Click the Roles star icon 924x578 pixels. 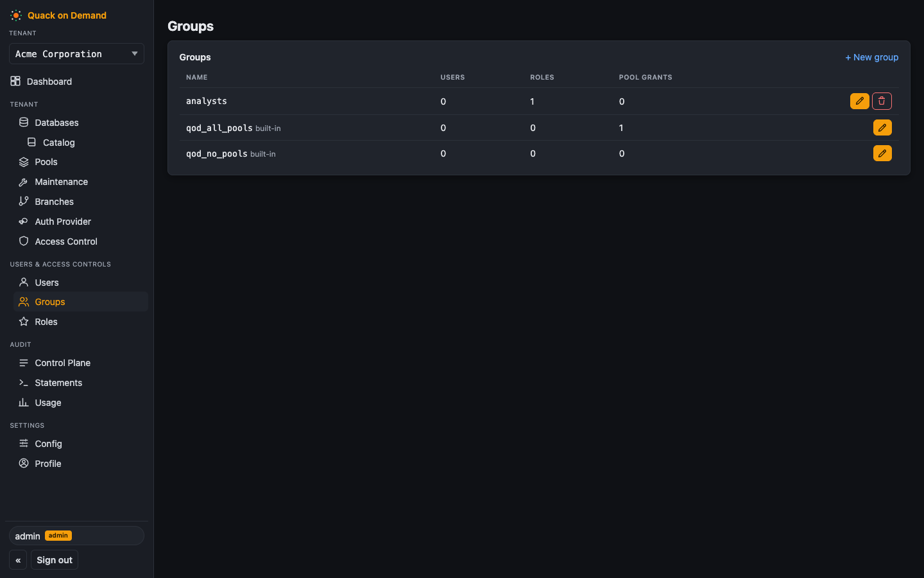[24, 321]
